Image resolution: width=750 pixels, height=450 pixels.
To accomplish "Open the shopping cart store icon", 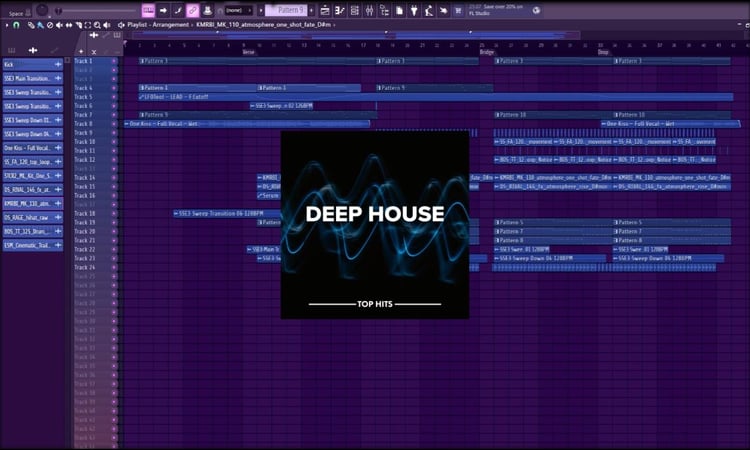I will point(458,11).
